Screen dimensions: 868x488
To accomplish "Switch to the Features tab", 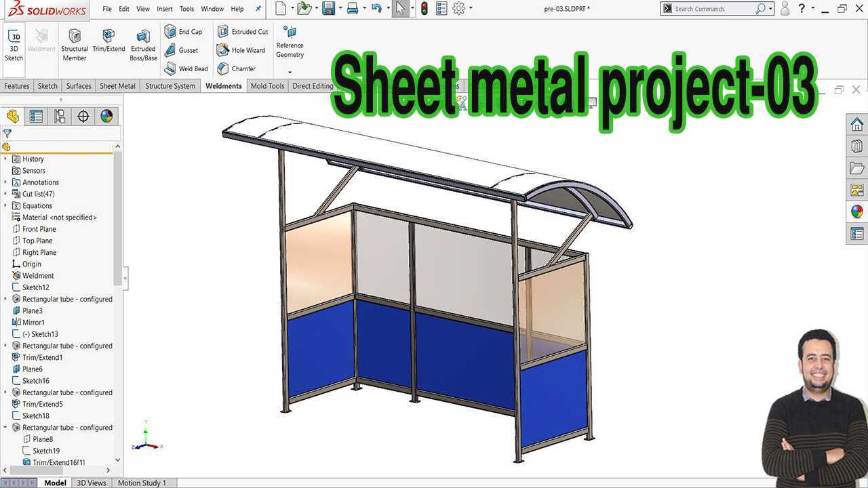I will pos(17,86).
